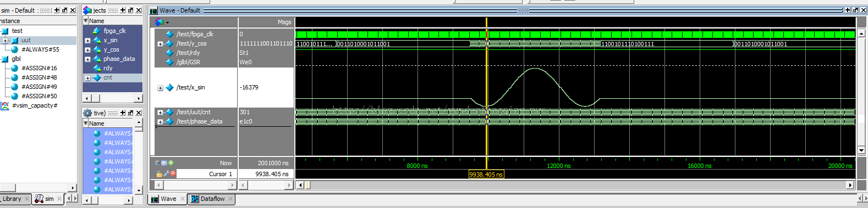868x208 pixels.
Task: Open the wave grid and timeline settings icon
Action: tap(164, 163)
